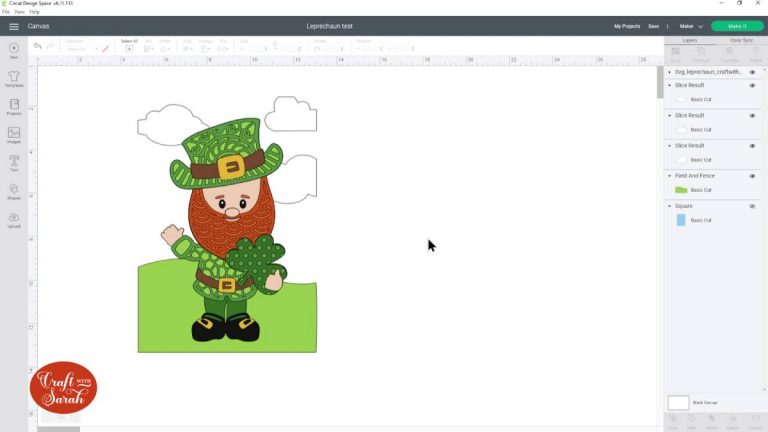The image size is (768, 432).
Task: Click the Redo arrow
Action: point(50,46)
